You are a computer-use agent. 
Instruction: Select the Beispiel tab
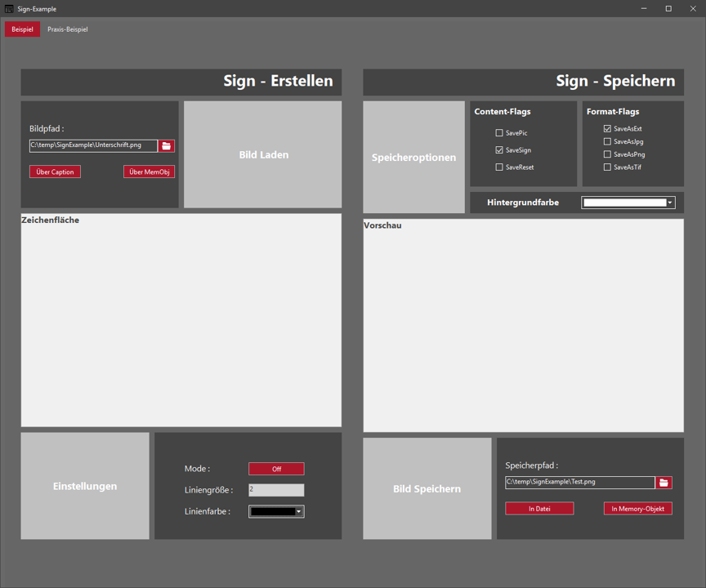click(22, 29)
